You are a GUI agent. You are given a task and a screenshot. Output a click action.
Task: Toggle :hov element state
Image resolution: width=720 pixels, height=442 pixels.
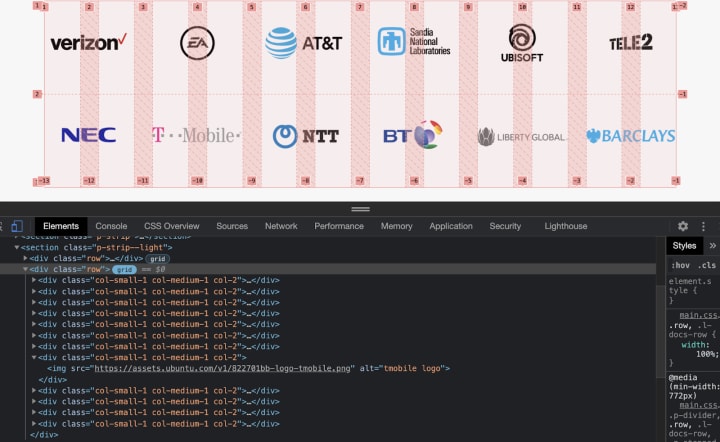(x=680, y=265)
